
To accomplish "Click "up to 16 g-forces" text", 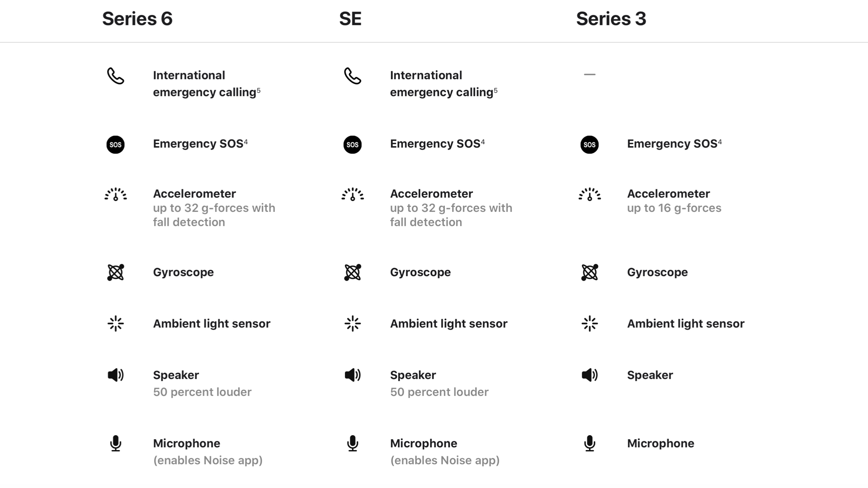I will (x=674, y=208).
